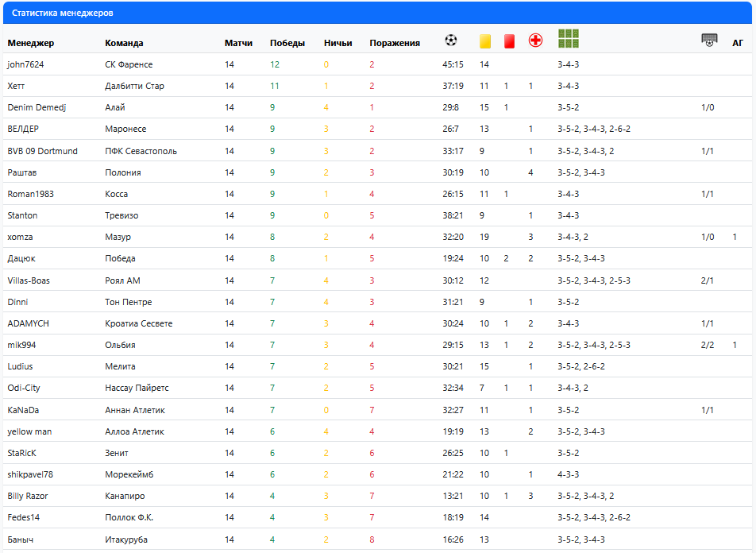Viewport: 756px width, 553px height.
Task: Click the Матчи column header
Action: (x=238, y=43)
